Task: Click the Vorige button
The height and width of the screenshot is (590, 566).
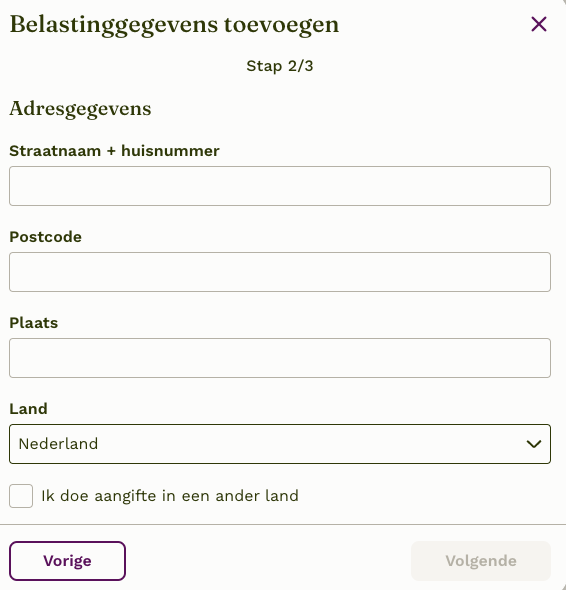Action: [67, 561]
